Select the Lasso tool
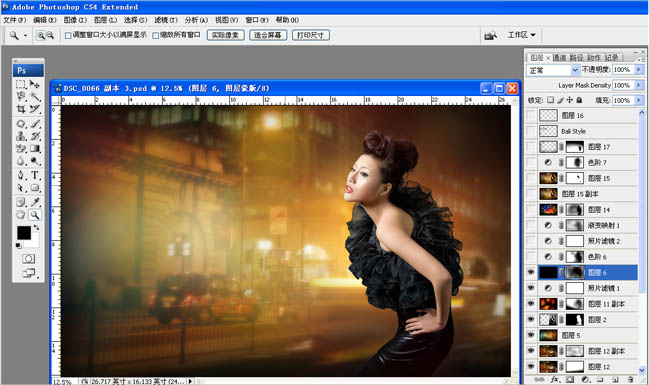The width and height of the screenshot is (650, 385). (21, 97)
